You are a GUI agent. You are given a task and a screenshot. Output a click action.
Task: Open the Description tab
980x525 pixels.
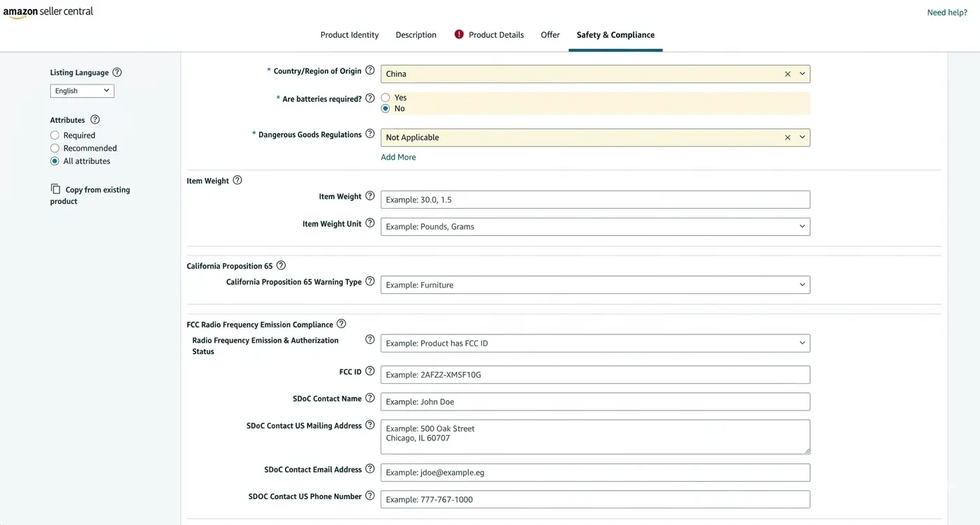pyautogui.click(x=416, y=34)
